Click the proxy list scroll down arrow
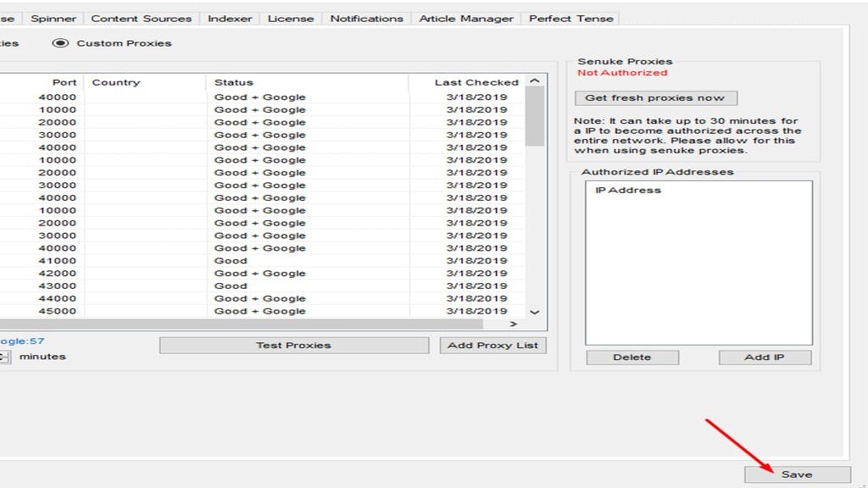Viewport: 868px width, 488px height. [535, 312]
